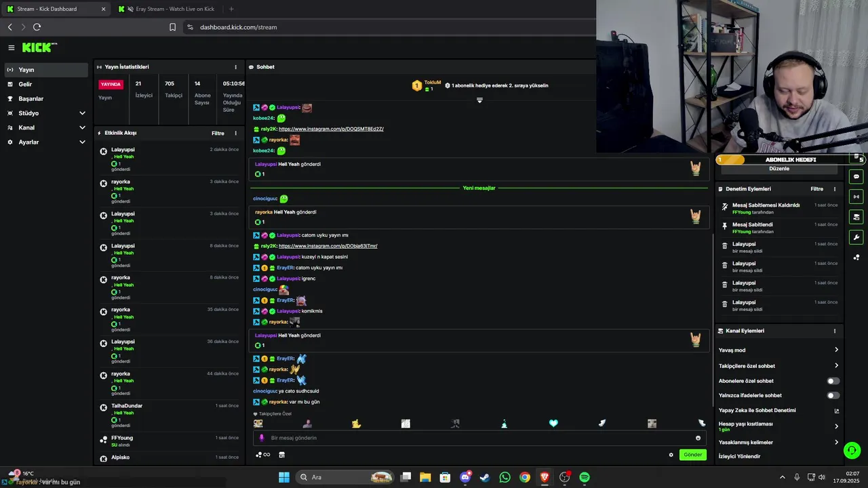Click the Mesaj Sabitlendi moderation entry

779,228
